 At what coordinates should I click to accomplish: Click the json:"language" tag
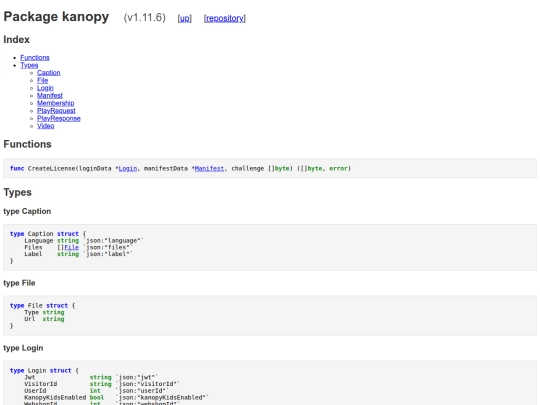[113, 240]
